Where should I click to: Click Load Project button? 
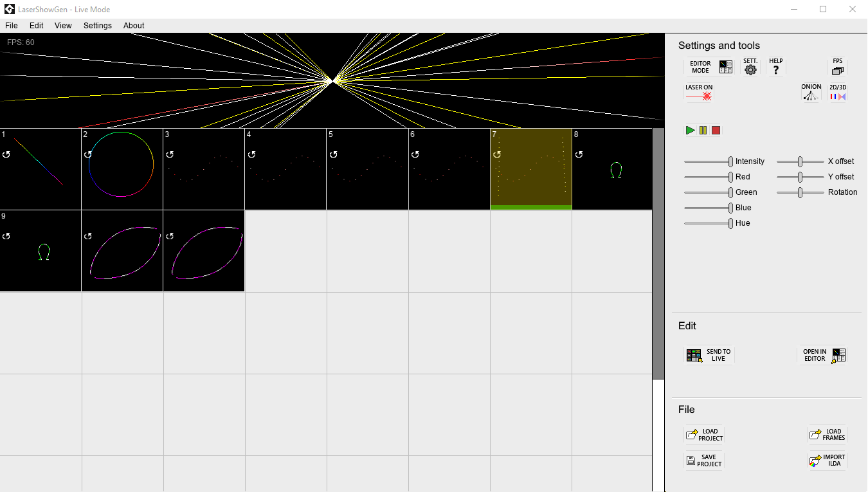704,435
